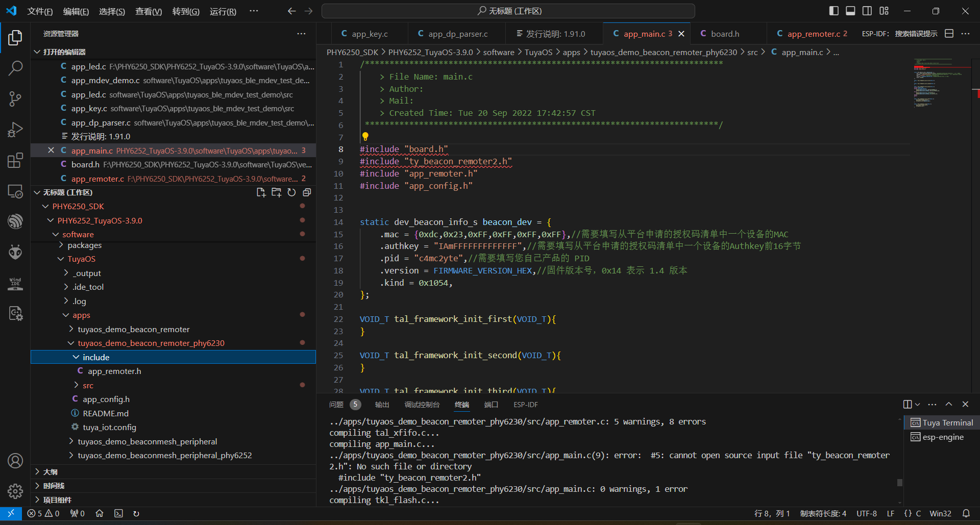Click the New File icon in workspace header
Viewport: 980px width, 525px height.
[x=261, y=192]
